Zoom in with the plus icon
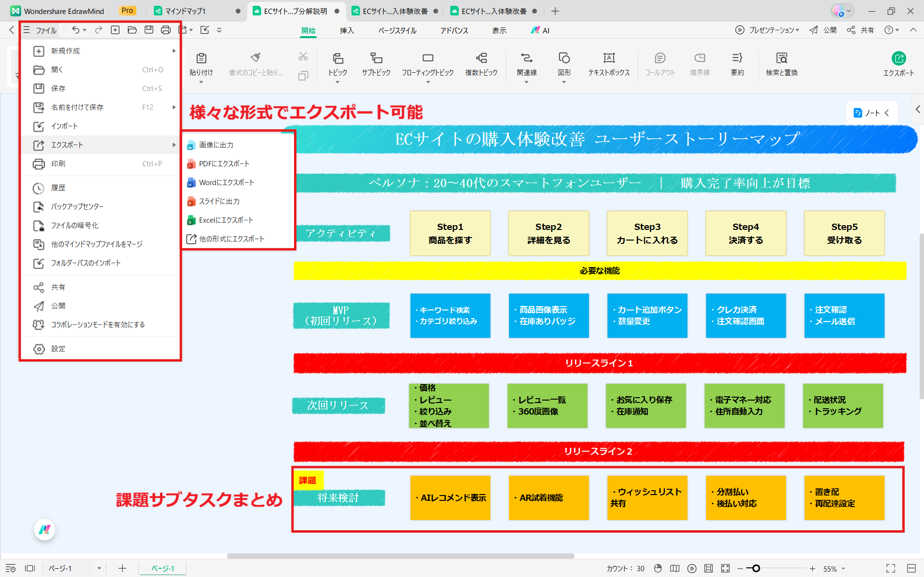This screenshot has height=577, width=924. (x=813, y=568)
